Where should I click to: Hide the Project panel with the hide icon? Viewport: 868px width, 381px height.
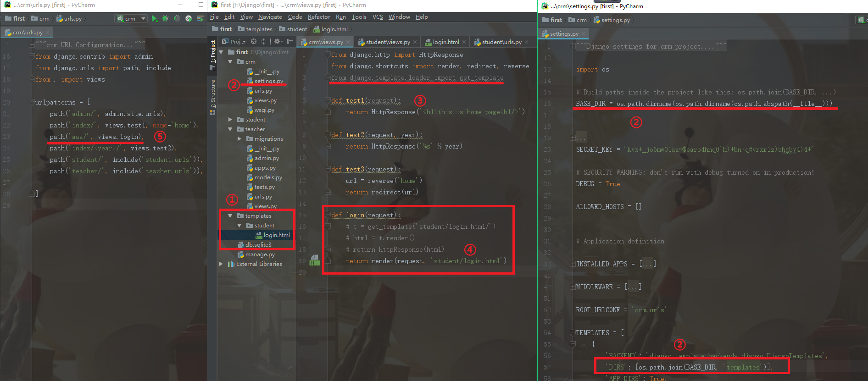click(x=289, y=41)
